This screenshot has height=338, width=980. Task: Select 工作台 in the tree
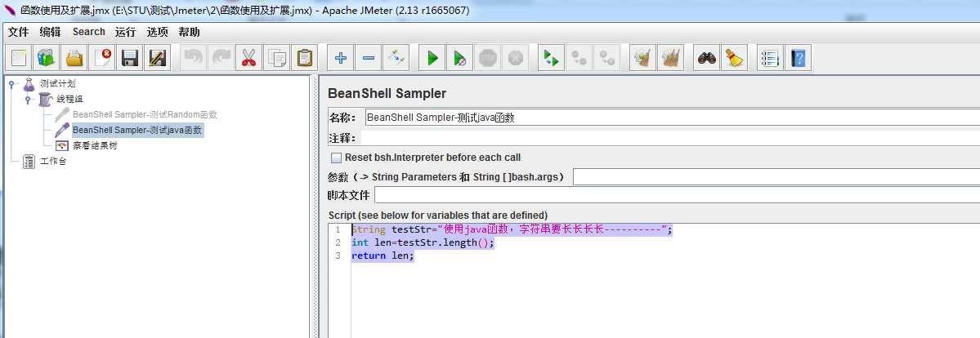(x=53, y=162)
